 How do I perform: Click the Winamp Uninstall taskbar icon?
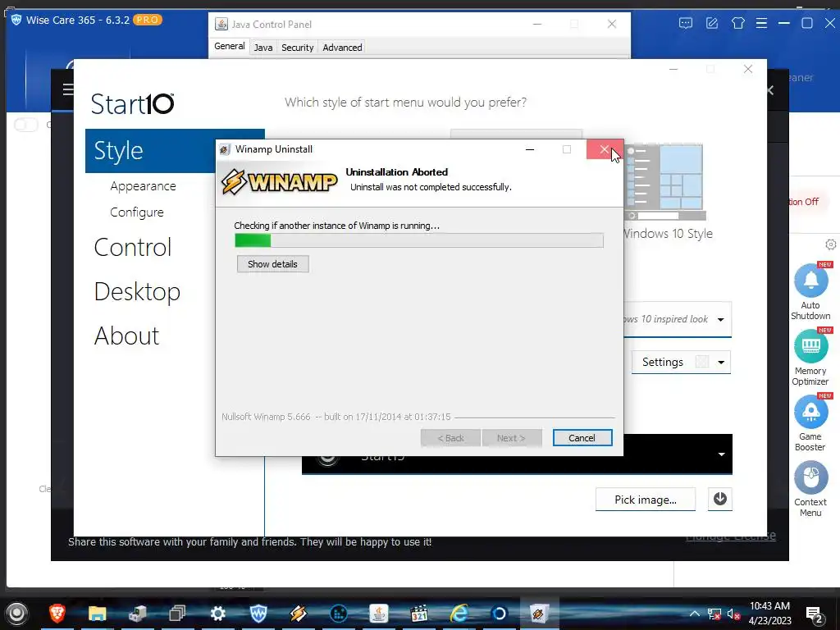pyautogui.click(x=539, y=613)
